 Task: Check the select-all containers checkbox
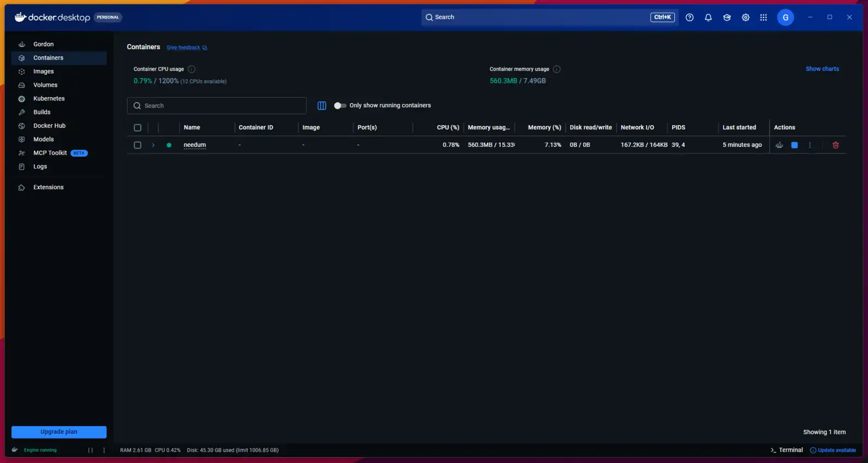137,128
